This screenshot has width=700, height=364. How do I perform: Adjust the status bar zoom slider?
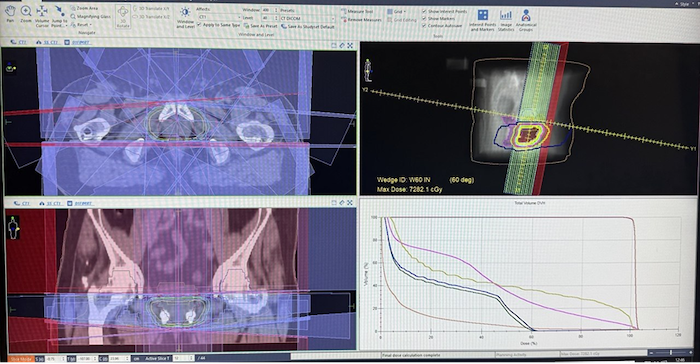(x=671, y=353)
